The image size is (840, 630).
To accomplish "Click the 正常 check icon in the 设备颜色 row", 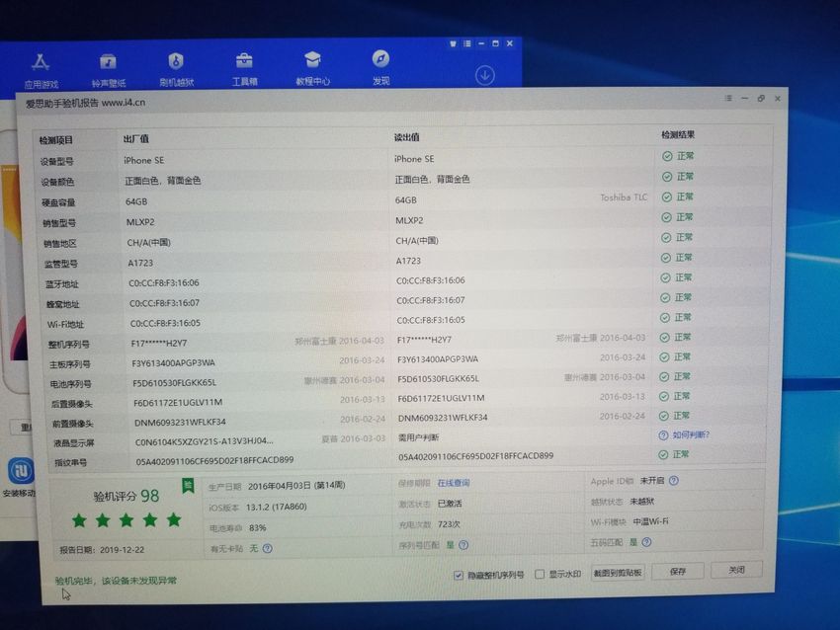I will 667,177.
